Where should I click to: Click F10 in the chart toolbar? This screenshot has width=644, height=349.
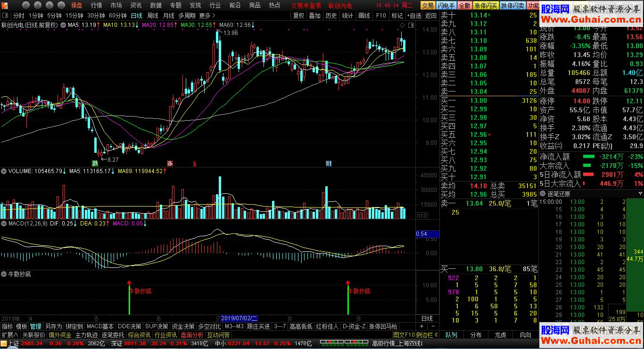click(x=381, y=15)
